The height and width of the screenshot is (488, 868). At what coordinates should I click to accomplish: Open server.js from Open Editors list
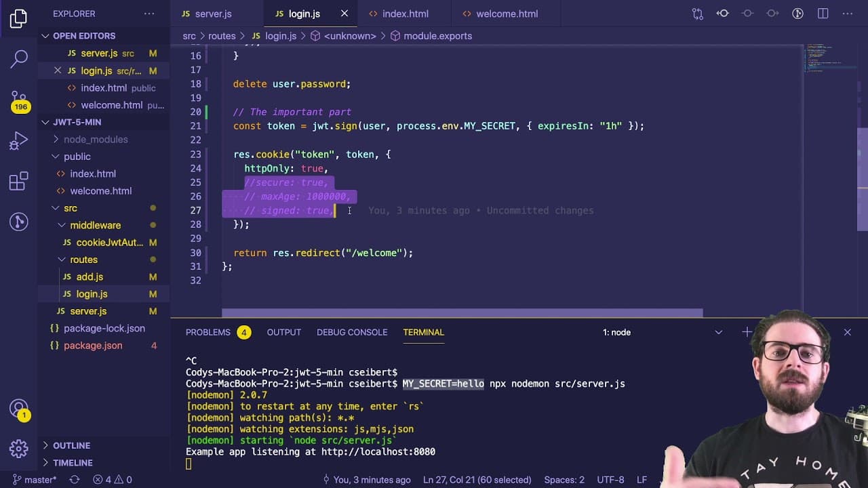(x=104, y=54)
